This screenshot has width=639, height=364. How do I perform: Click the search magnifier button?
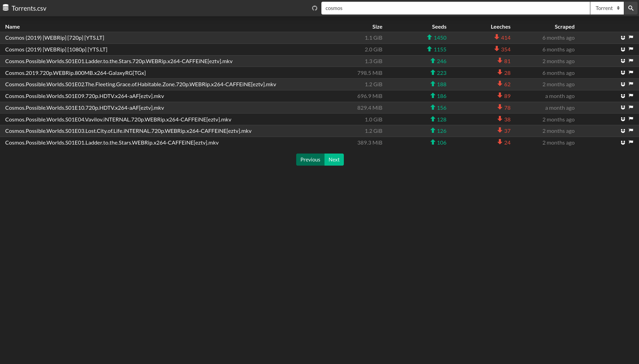[x=631, y=8]
